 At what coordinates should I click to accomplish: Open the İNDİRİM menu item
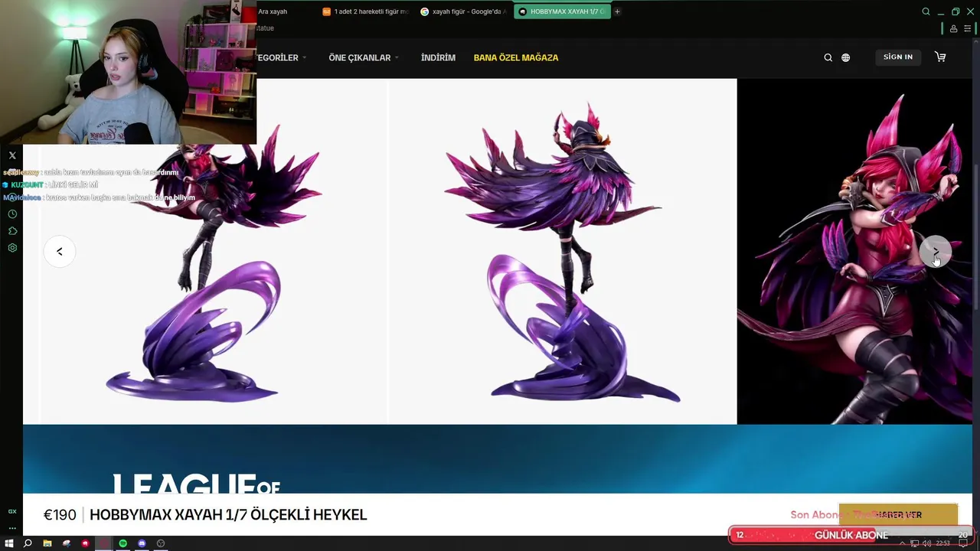[x=438, y=57]
